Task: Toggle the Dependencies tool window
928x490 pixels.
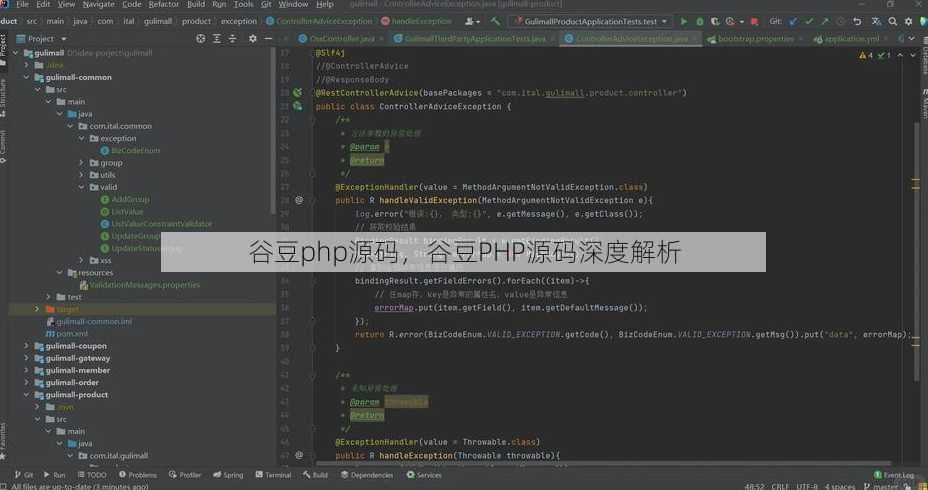Action: coord(367,475)
